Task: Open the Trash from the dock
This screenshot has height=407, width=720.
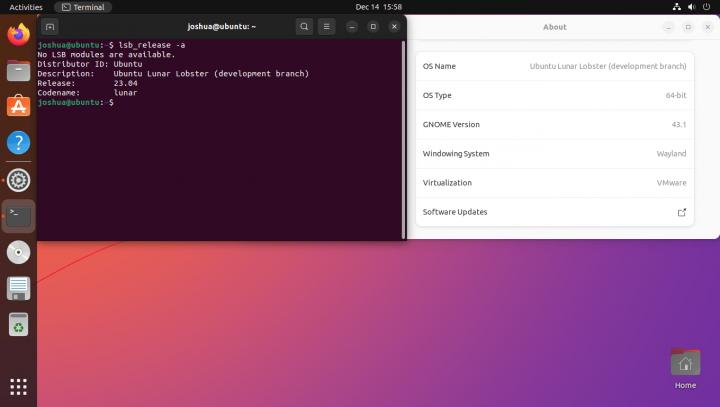Action: tap(18, 324)
